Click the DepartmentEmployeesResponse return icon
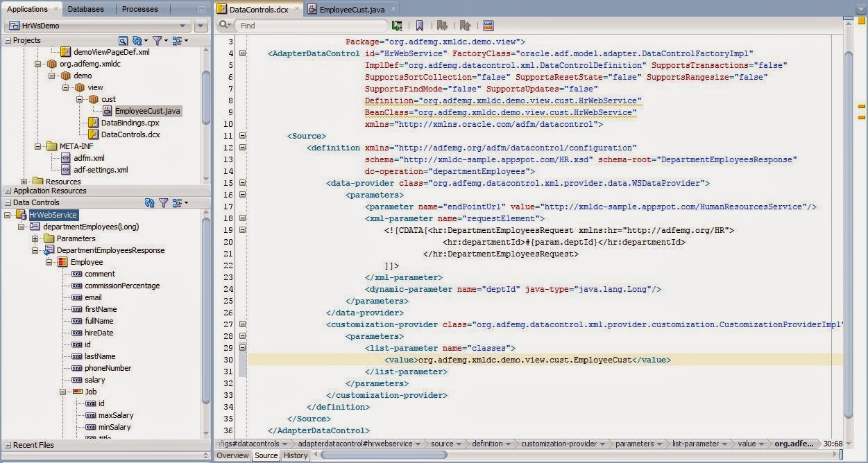 tap(49, 250)
